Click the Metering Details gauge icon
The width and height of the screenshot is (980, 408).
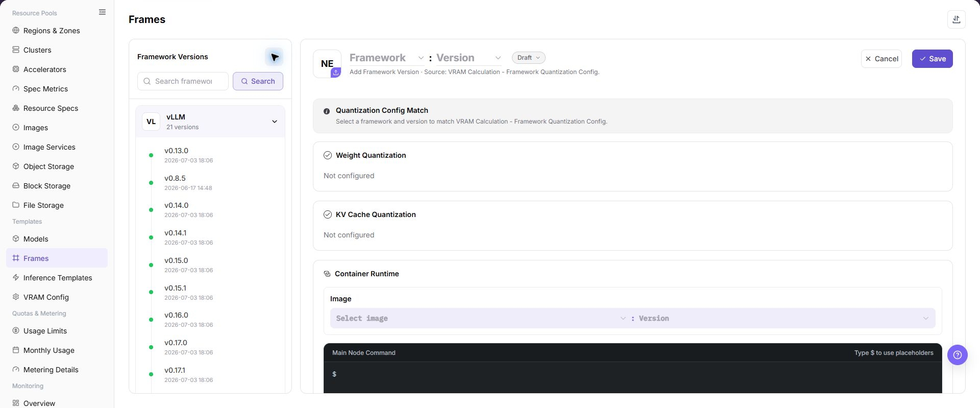click(x=16, y=369)
